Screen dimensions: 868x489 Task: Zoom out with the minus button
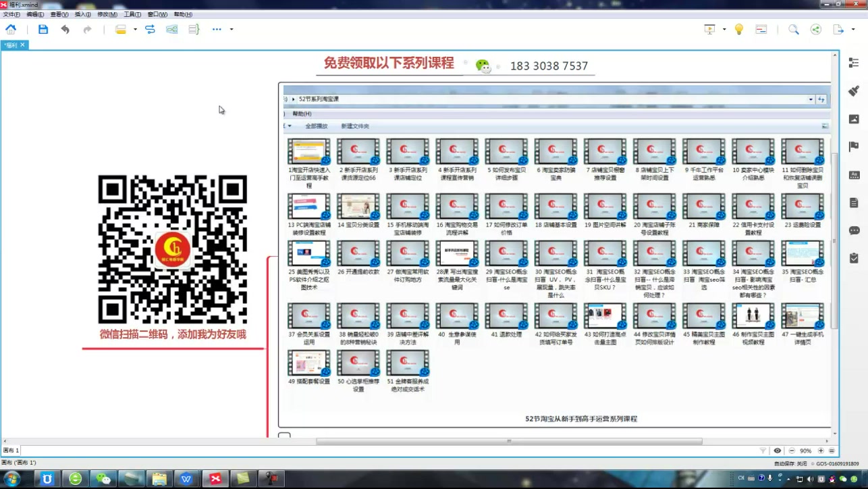point(792,451)
